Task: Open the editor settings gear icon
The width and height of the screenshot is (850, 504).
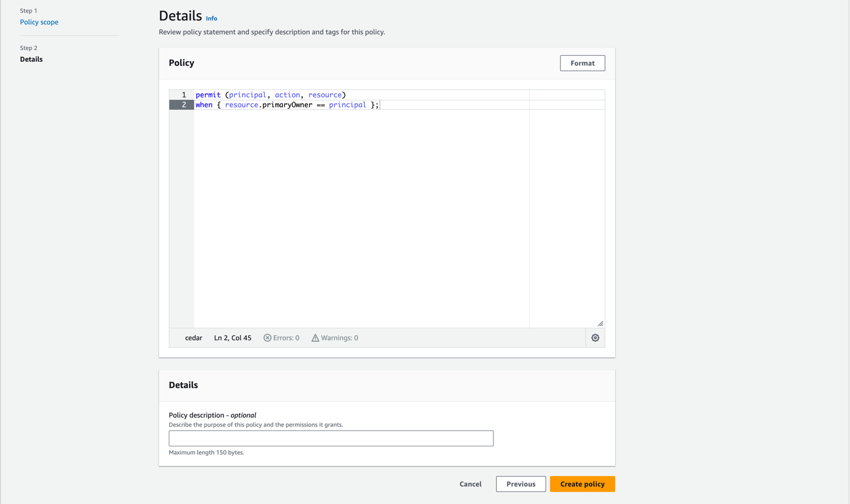Action: pyautogui.click(x=595, y=338)
